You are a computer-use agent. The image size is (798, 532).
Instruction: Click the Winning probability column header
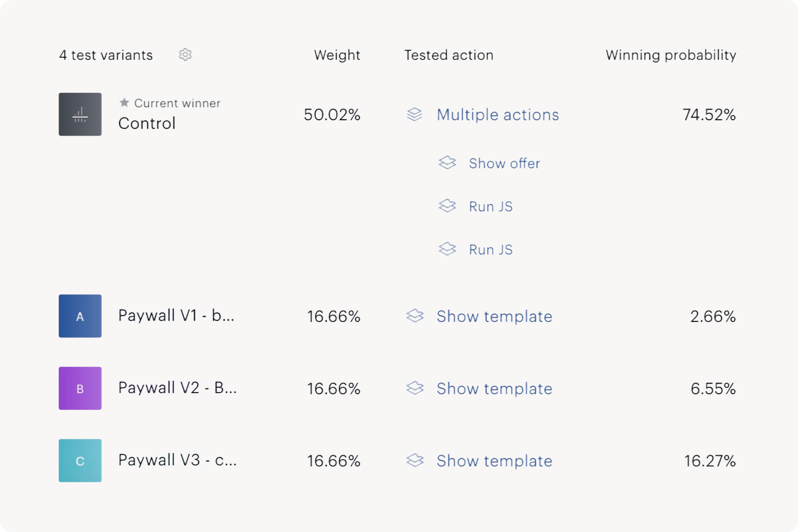pyautogui.click(x=670, y=55)
